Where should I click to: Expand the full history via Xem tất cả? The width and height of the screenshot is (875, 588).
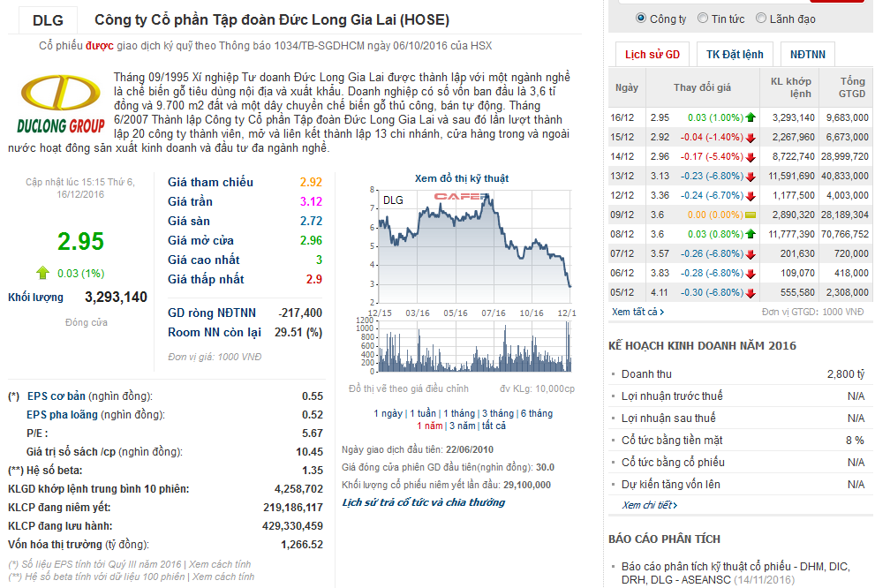(637, 312)
